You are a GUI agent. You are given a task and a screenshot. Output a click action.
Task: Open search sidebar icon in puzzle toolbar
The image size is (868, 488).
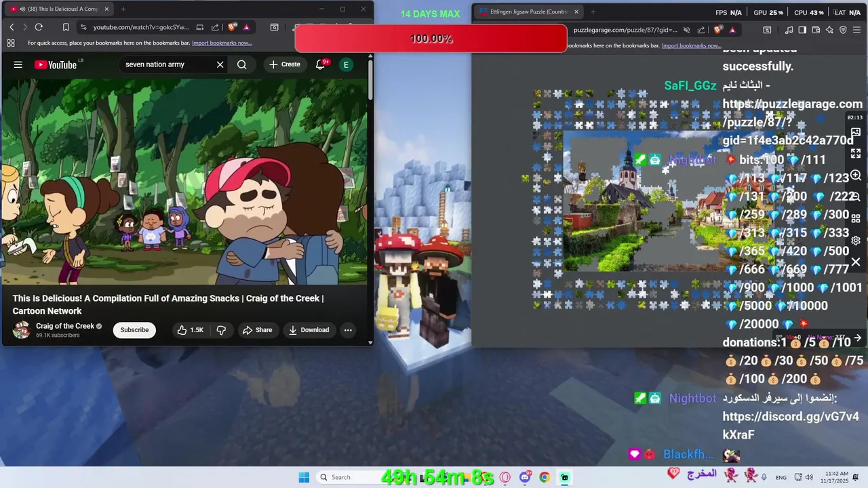(767, 30)
